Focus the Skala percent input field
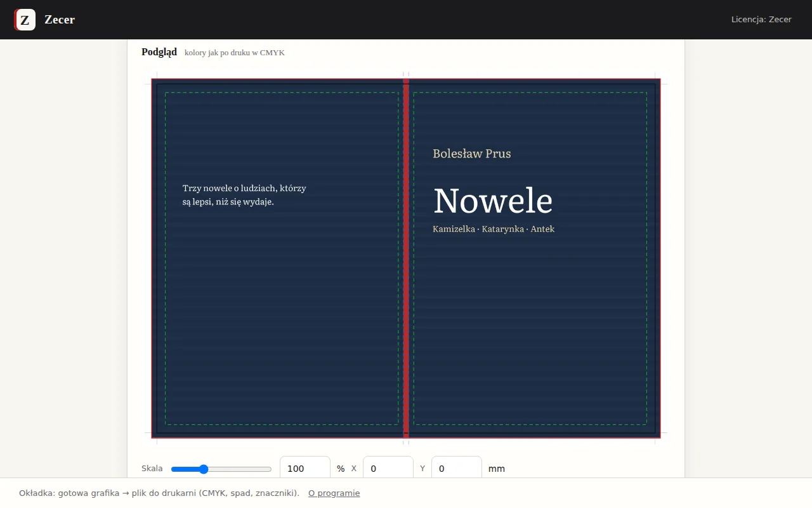The height and width of the screenshot is (508, 812). coord(305,469)
